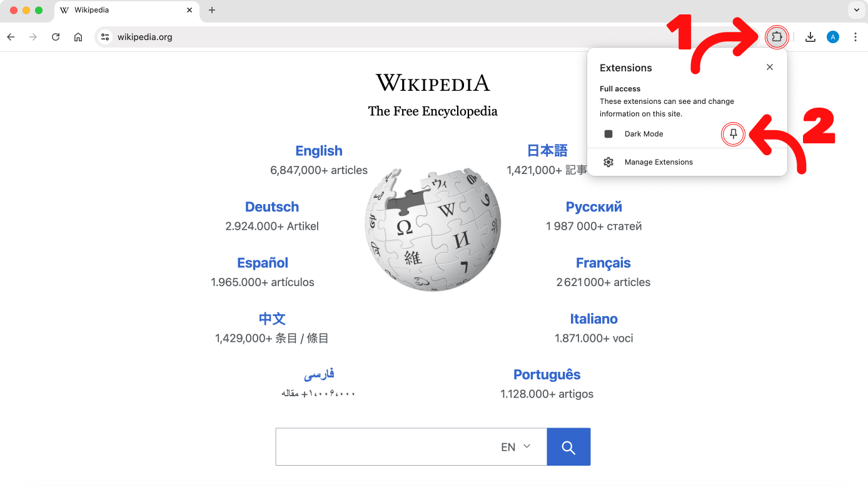868x487 pixels.
Task: Open Français Wikipedia link
Action: click(x=603, y=263)
